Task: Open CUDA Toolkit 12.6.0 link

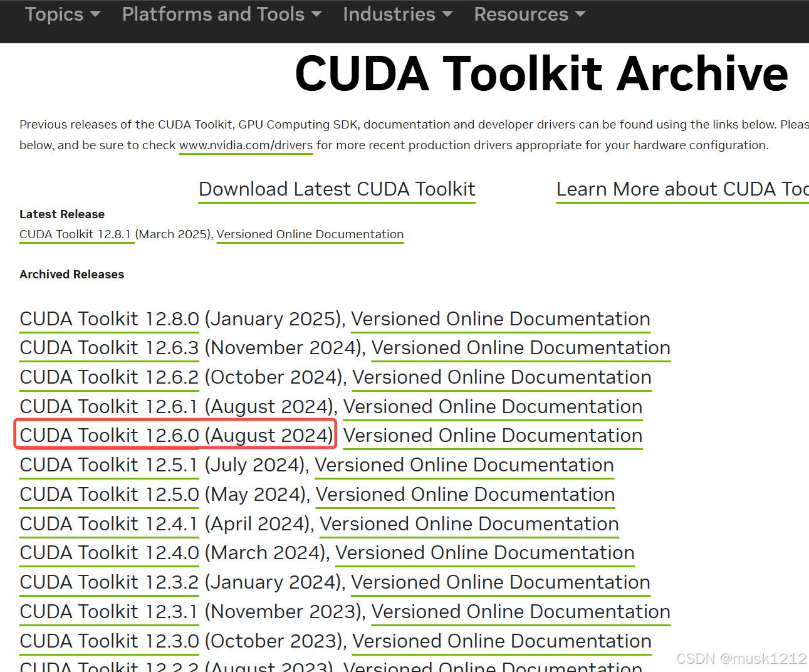Action: click(109, 436)
